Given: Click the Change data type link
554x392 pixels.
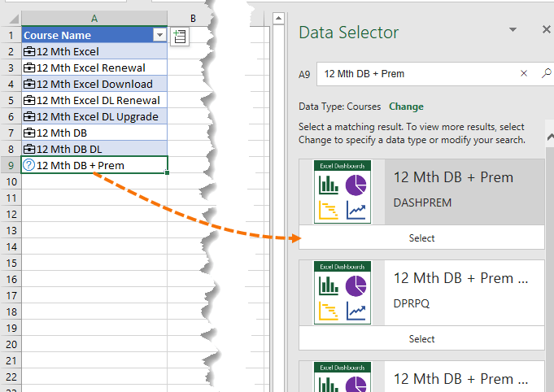Looking at the screenshot, I should [x=406, y=107].
